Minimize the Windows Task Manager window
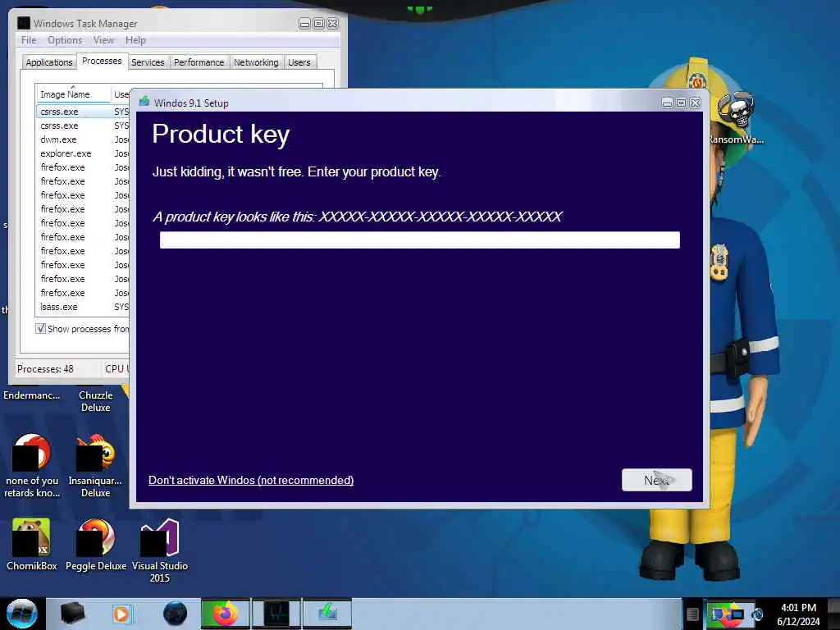The height and width of the screenshot is (630, 840). pyautogui.click(x=304, y=24)
